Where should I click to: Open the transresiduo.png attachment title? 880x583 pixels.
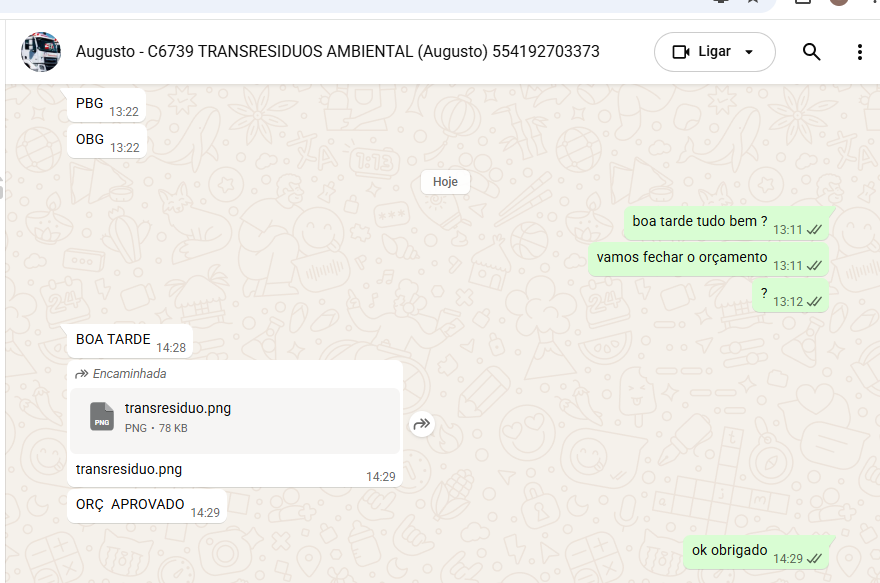pyautogui.click(x=178, y=408)
